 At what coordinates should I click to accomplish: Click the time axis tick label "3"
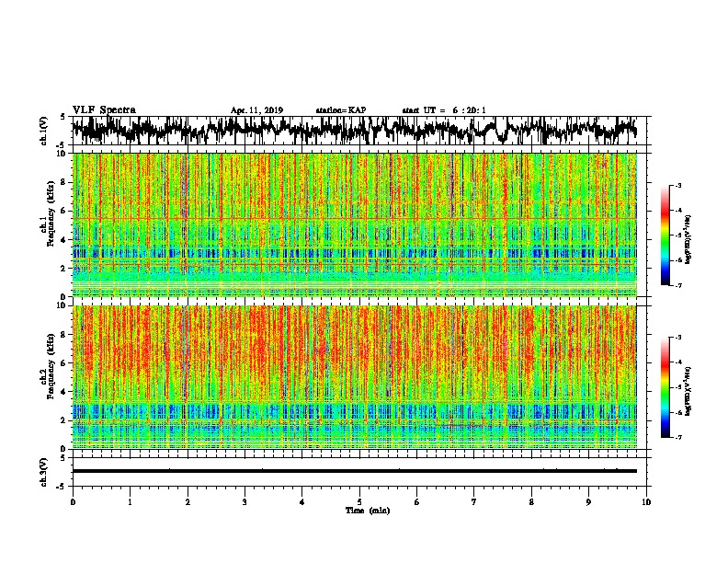(x=245, y=502)
